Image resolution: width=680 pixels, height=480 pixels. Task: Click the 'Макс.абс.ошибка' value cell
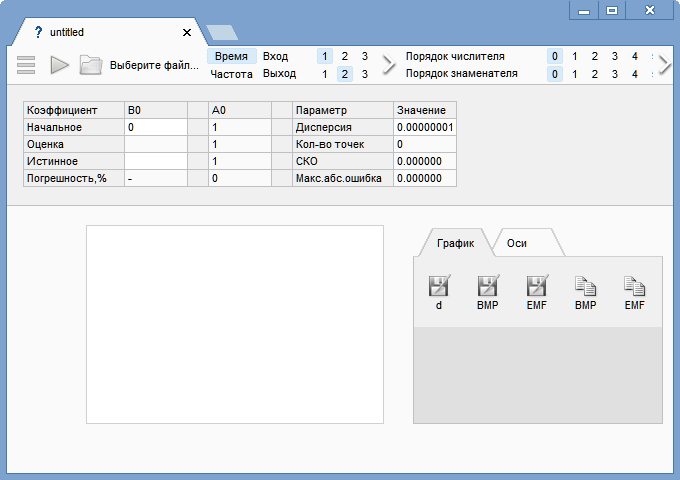coord(425,178)
